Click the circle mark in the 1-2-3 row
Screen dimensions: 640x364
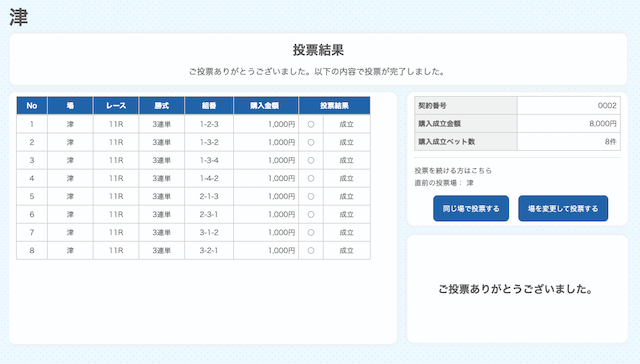click(x=311, y=124)
